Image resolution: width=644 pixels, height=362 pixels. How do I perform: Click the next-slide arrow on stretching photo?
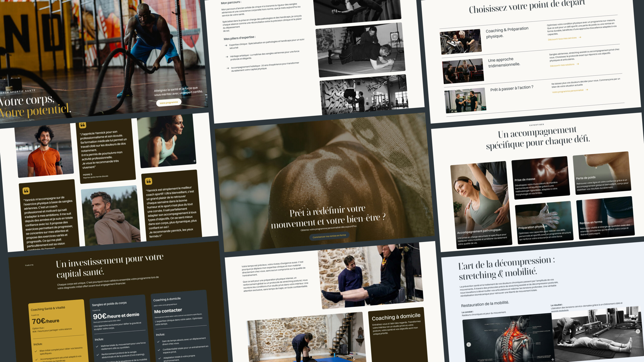[x=638, y=331]
